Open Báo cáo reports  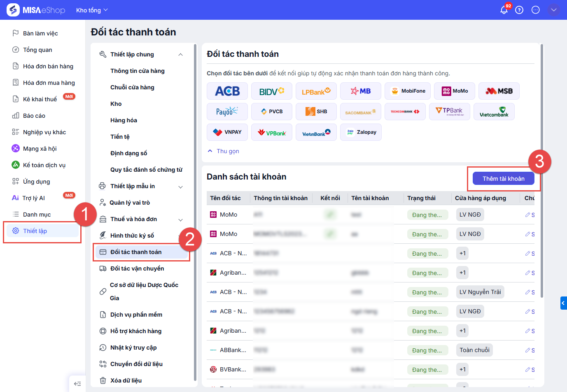[x=34, y=116]
